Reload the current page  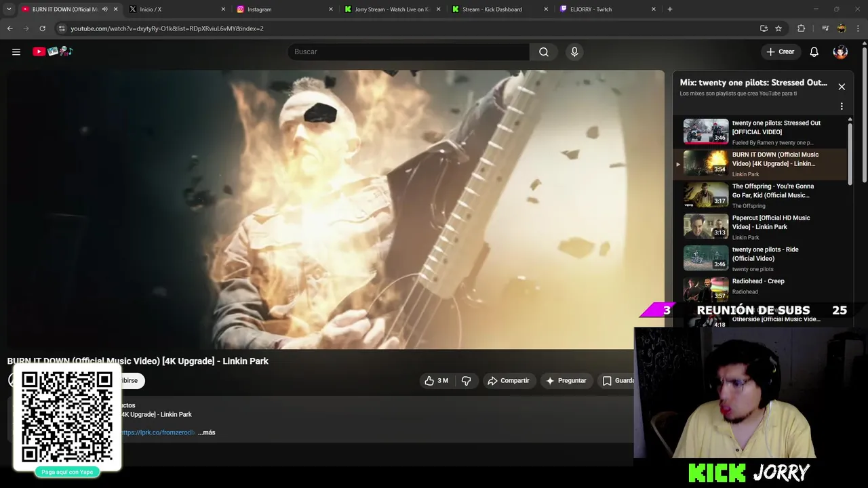point(42,28)
